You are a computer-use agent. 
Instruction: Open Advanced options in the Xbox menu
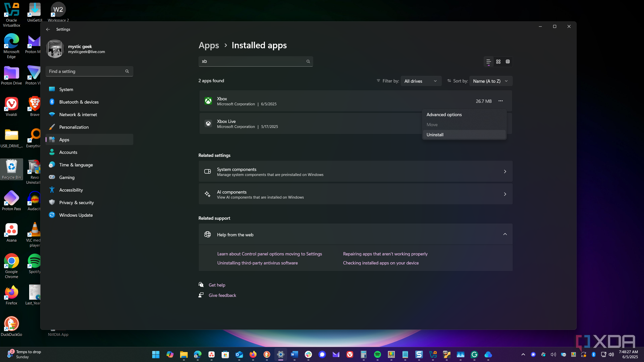tap(464, 114)
